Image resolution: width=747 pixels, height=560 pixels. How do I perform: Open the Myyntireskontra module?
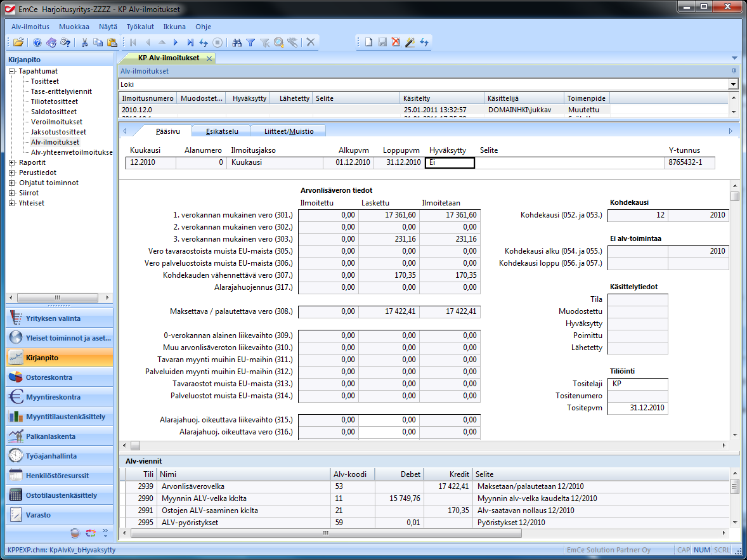tap(60, 397)
